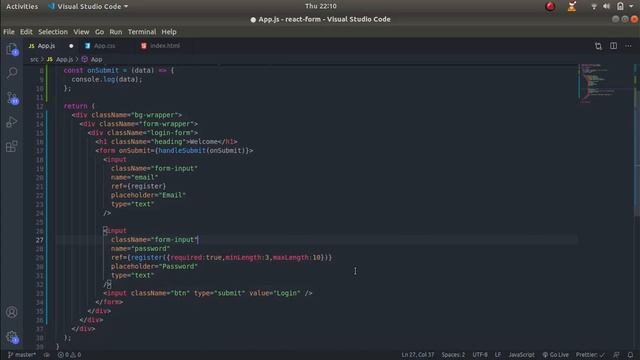Change indentation via Spaces: 2 indicator
640x360 pixels.
point(453,355)
